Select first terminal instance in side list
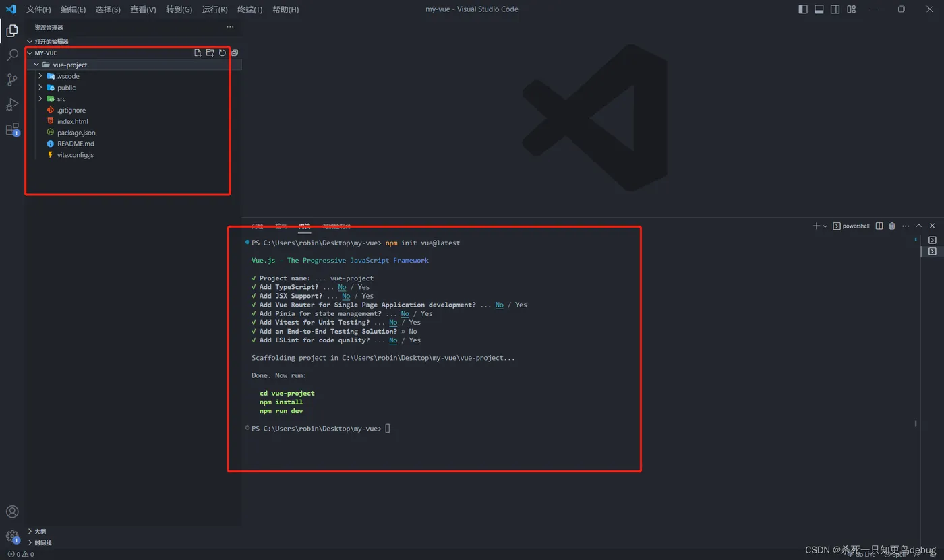The image size is (944, 560). tap(933, 240)
